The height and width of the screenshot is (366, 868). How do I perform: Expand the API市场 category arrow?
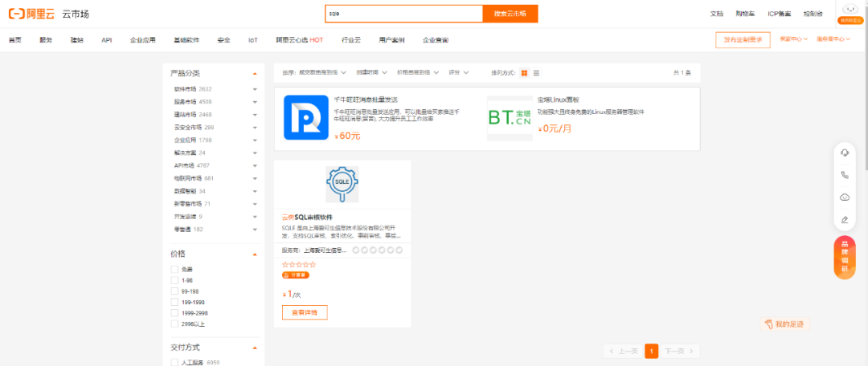255,165
